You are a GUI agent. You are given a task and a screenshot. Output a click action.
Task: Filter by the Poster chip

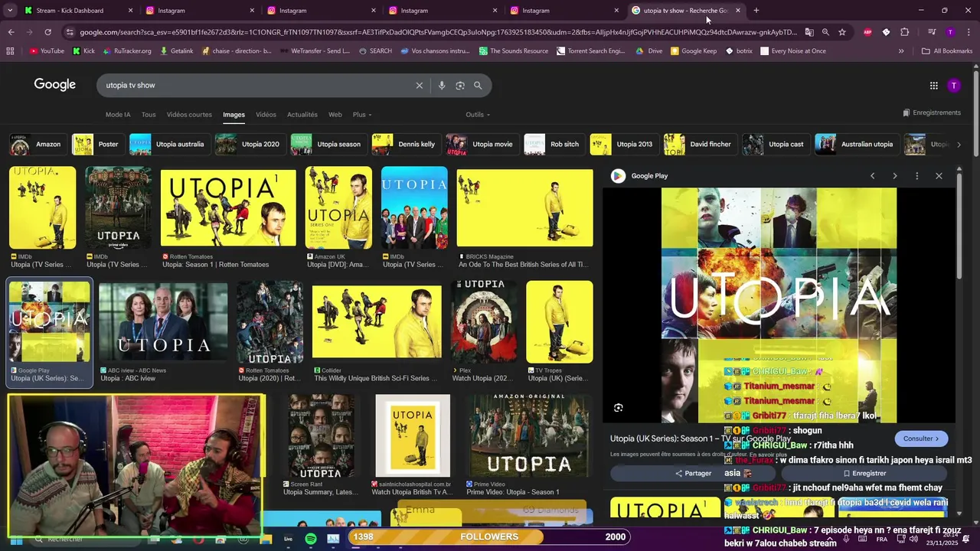tap(96, 144)
